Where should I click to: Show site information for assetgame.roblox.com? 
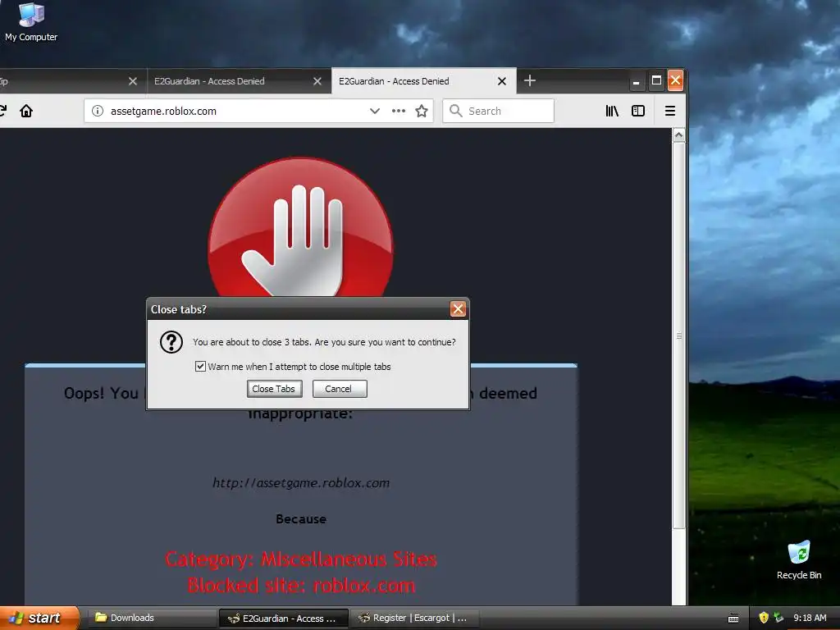[x=98, y=111]
